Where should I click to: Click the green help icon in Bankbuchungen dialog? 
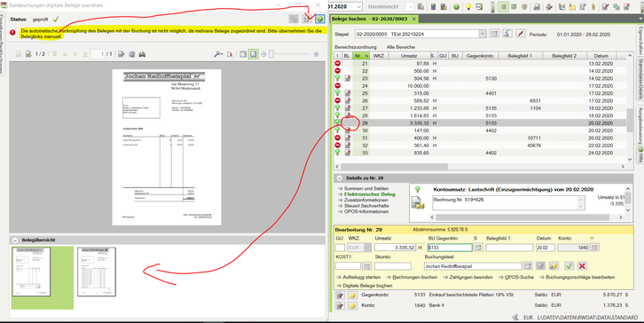coord(320,19)
